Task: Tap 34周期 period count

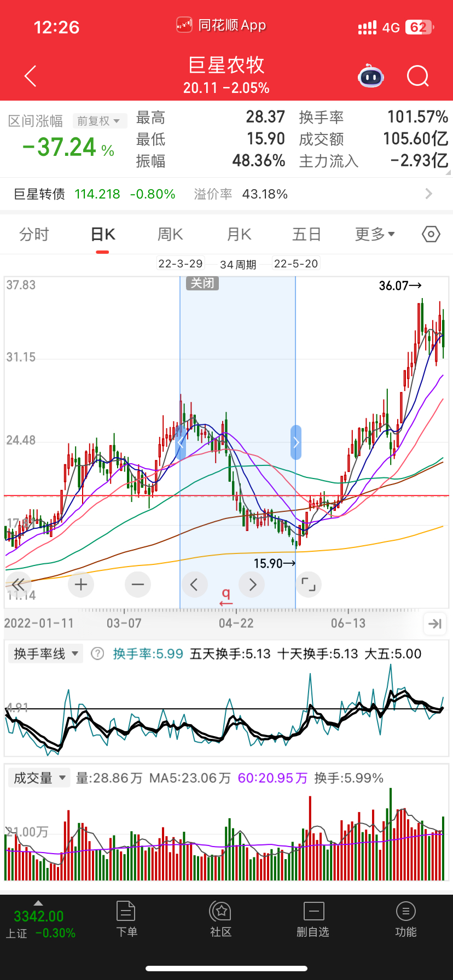Action: 238,265
